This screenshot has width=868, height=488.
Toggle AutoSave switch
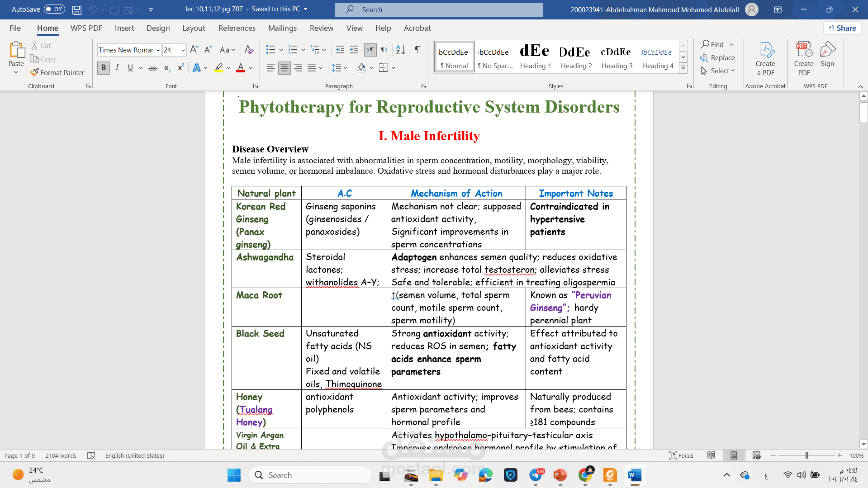(x=54, y=9)
